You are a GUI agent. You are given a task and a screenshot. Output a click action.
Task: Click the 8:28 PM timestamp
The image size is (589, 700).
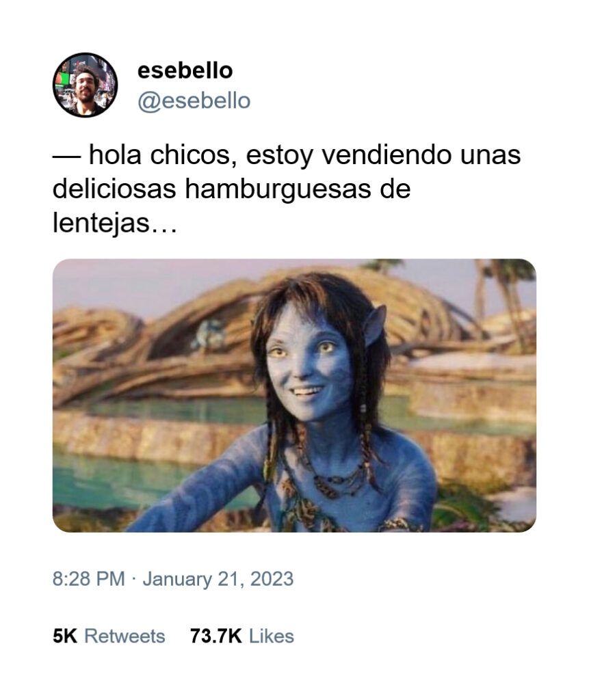(88, 578)
